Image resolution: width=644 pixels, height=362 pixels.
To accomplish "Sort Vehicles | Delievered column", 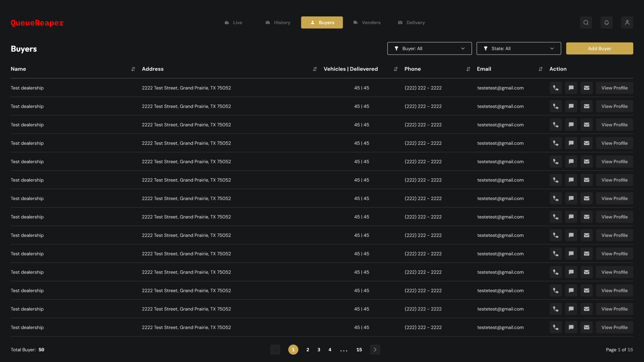I will coord(395,69).
